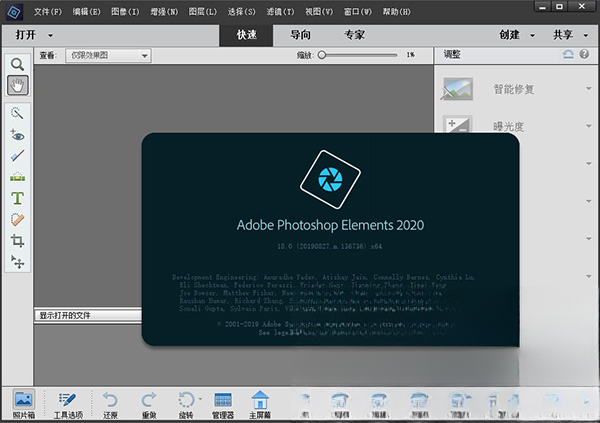Click the reset panel icon in the Adjustments header

point(568,54)
